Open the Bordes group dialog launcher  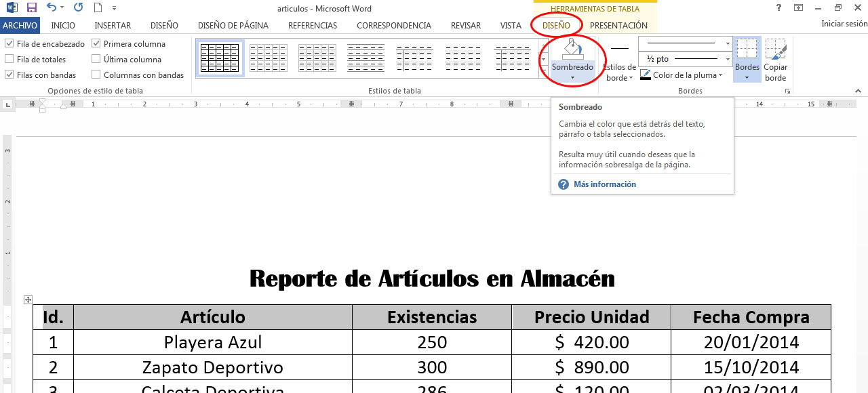pyautogui.click(x=787, y=90)
